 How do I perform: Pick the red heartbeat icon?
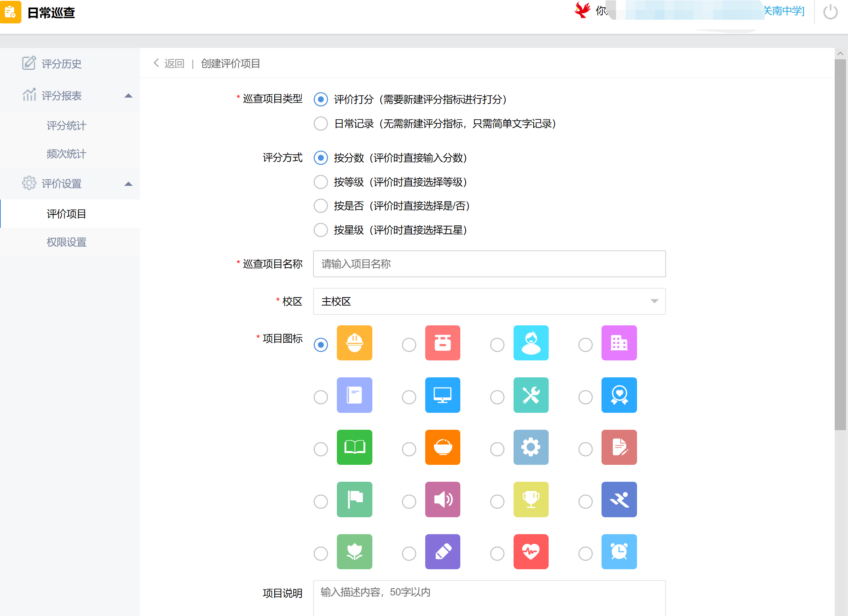[x=531, y=551]
